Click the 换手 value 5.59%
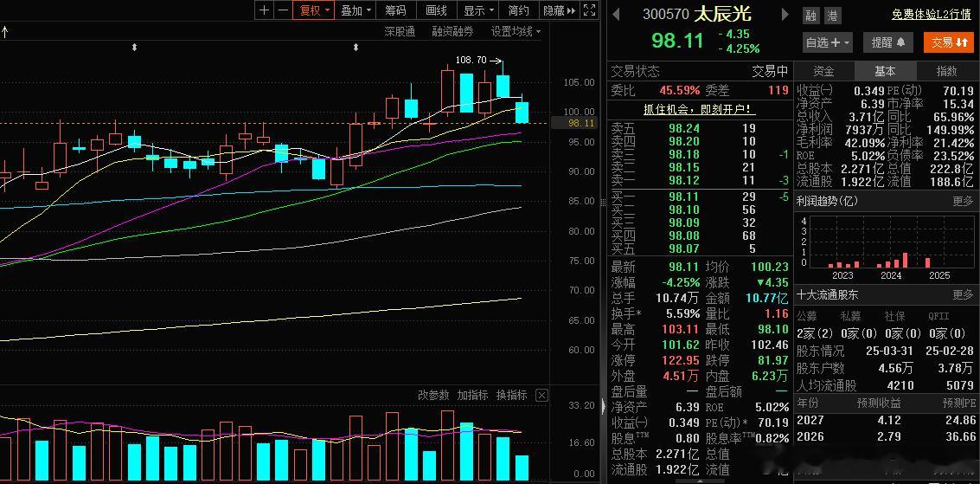Viewport: 980px width, 484px height. pos(682,313)
